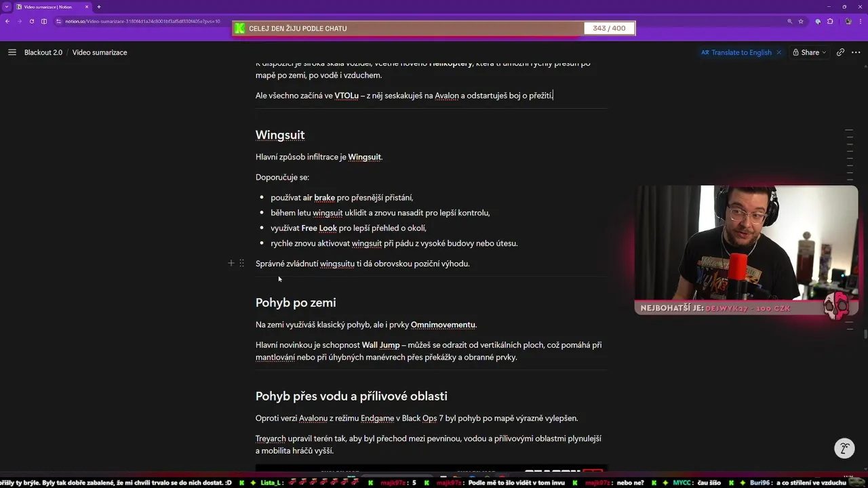Viewport: 868px width, 488px height.
Task: Go forward using the browser forward arrow
Action: [x=20, y=21]
